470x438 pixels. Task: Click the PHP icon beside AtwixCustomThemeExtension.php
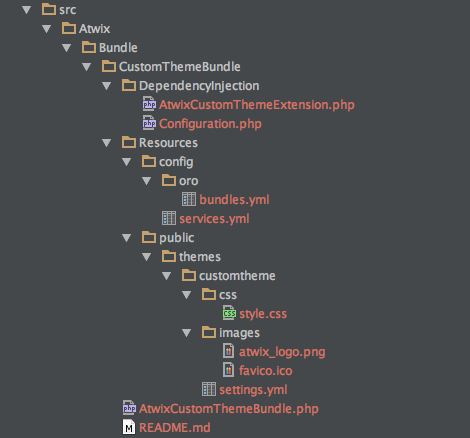pyautogui.click(x=149, y=104)
